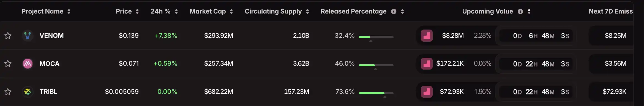Click VENOM released percentage progress bar
This screenshot has width=644, height=106.
tap(376, 37)
